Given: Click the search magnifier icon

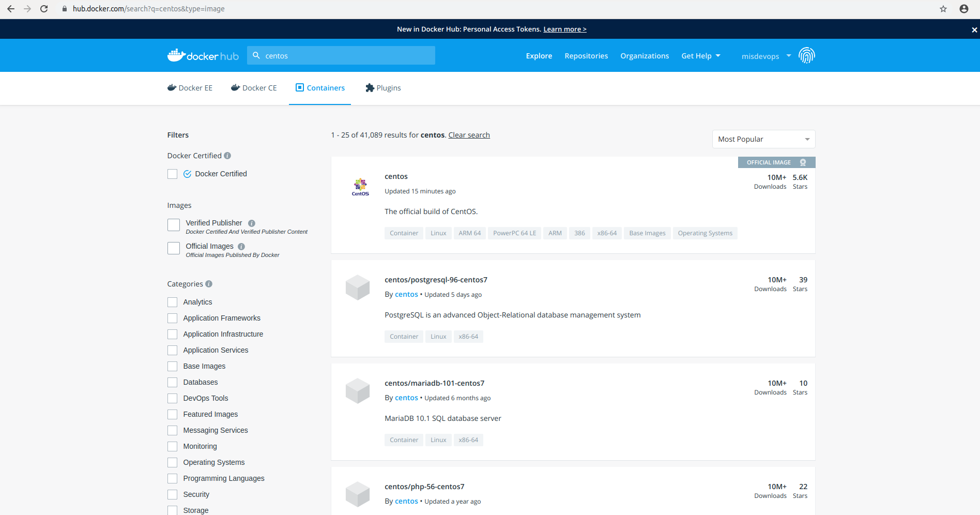Looking at the screenshot, I should click(256, 55).
